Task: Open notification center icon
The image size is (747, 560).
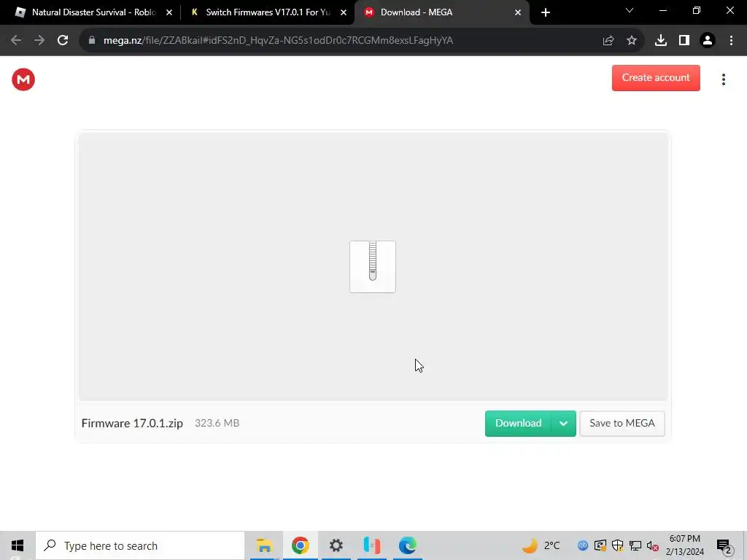Action: [x=724, y=545]
